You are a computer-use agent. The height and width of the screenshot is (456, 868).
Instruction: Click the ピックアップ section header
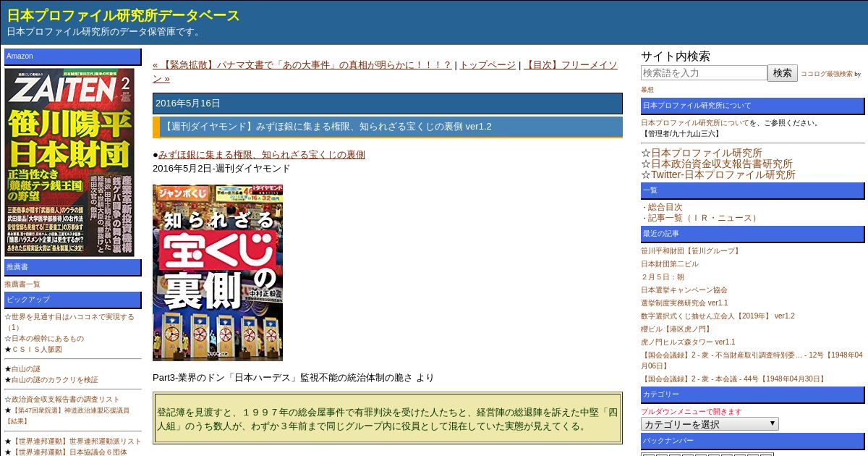click(x=73, y=300)
